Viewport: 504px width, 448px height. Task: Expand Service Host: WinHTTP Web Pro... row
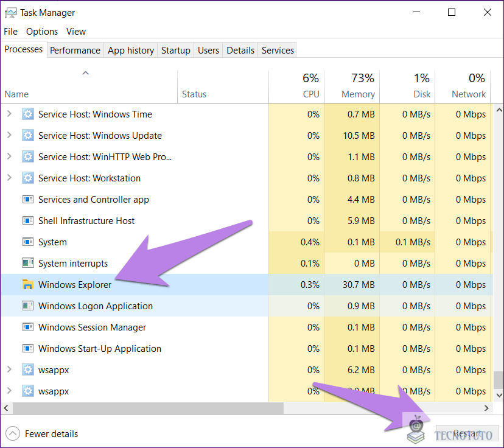coord(9,156)
